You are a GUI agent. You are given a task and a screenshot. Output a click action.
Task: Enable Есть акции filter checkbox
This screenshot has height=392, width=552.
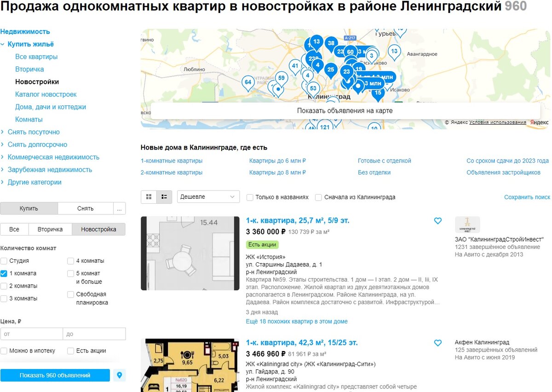(x=70, y=351)
